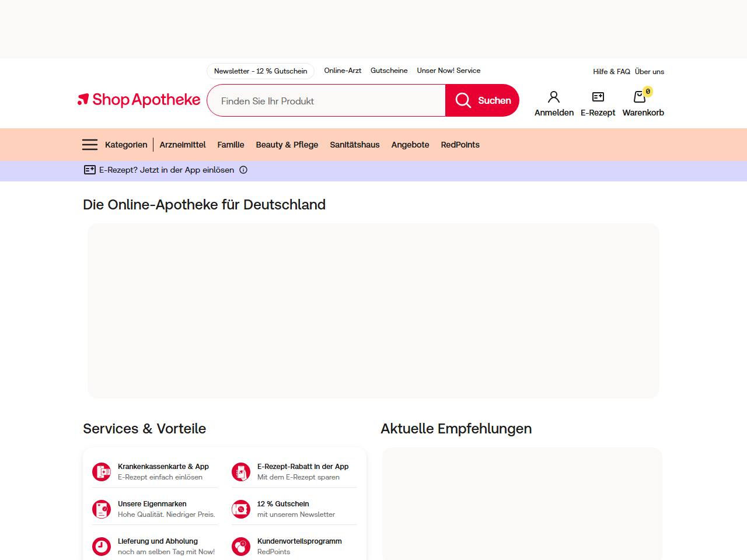Click the Krankenkassenkarte & App icon
Viewport: 747px width, 560px height.
coord(102,472)
